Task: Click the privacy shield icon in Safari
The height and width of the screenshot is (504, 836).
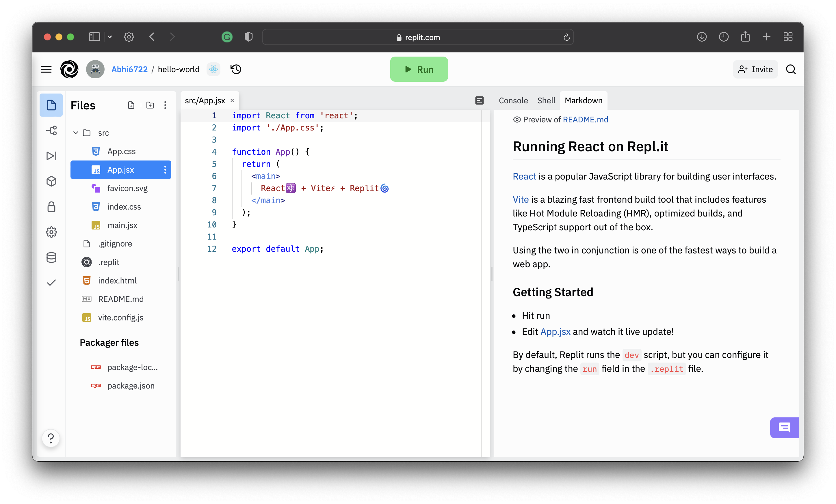Action: pos(249,37)
